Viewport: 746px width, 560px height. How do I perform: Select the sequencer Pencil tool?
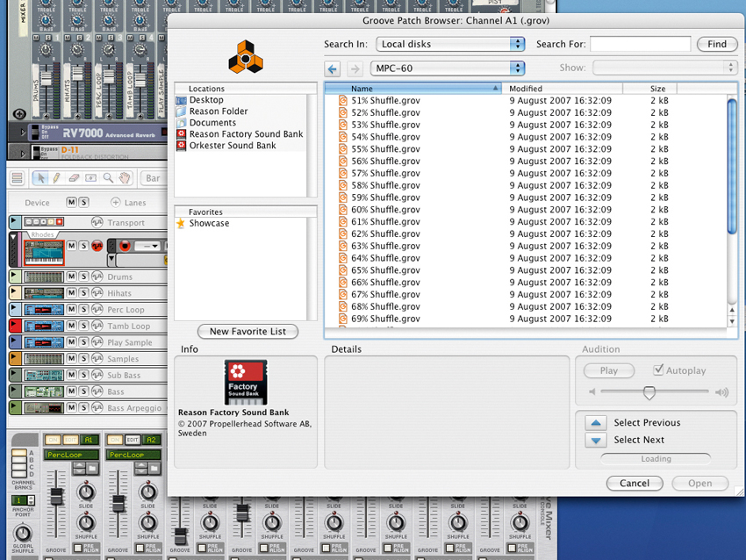pos(56,178)
